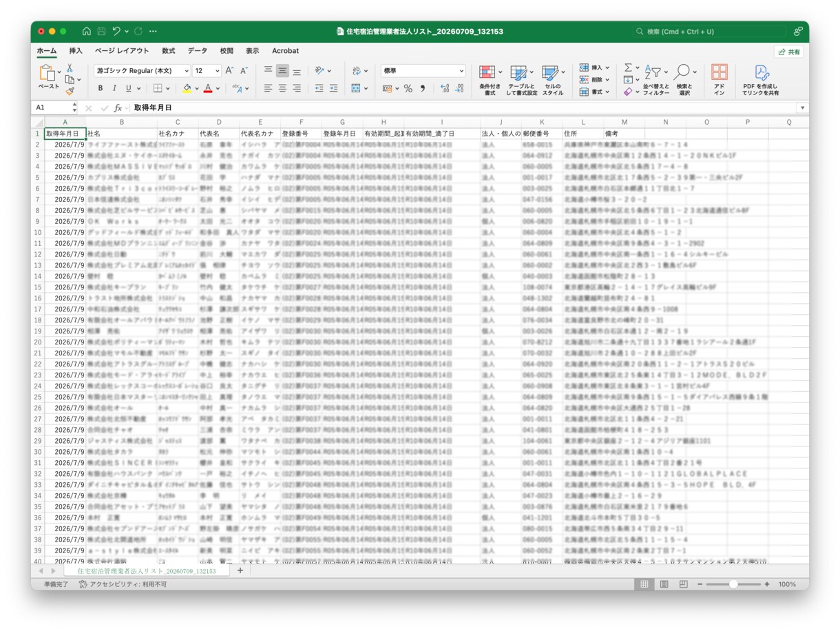
Task: Select the Format Painter brush
Action: click(x=70, y=91)
